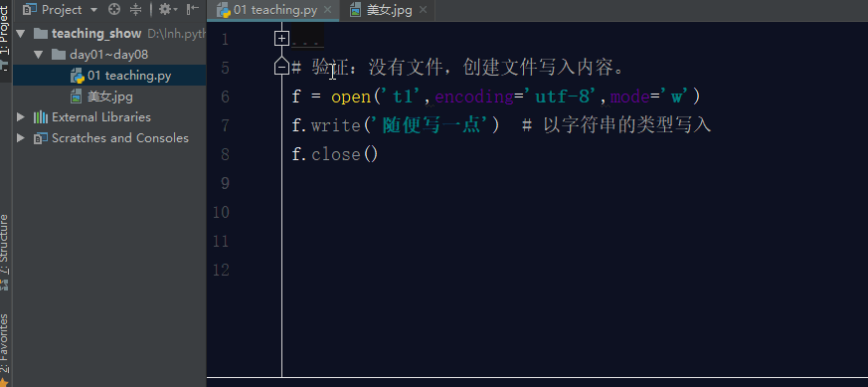Click Scratches and Consoles label

(120, 138)
